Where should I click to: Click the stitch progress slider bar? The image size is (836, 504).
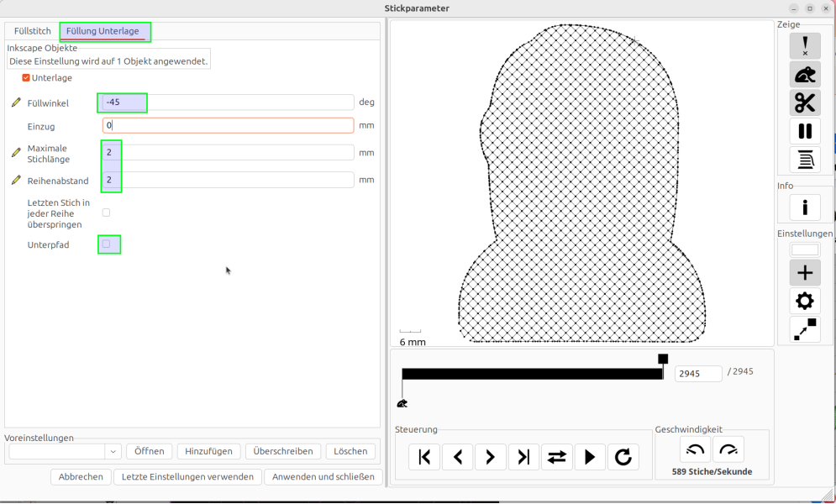(x=532, y=374)
